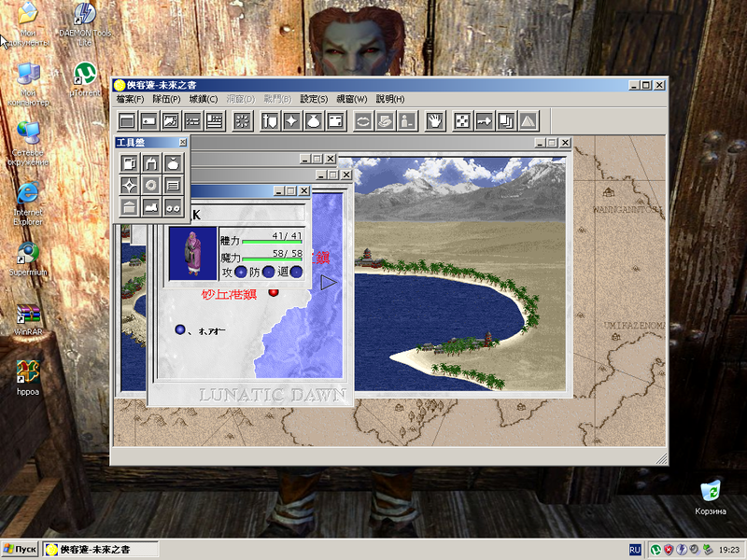Click the window frame icon in main toolbar
Screen dimensions: 747x560
pos(127,121)
